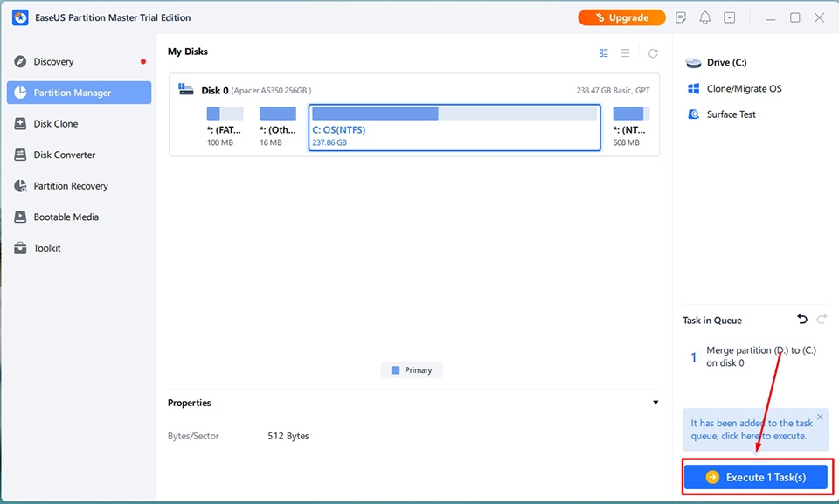The image size is (839, 504).
Task: Click the Disk Converter sidebar icon
Action: [x=20, y=155]
